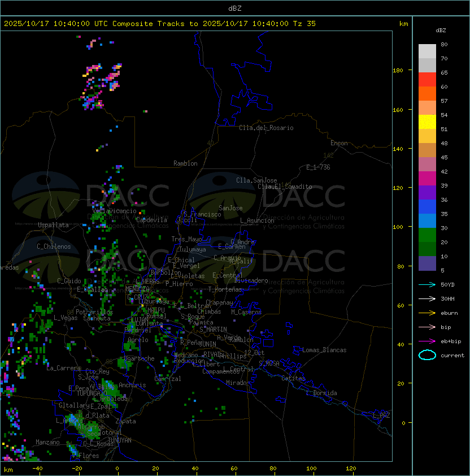The width and height of the screenshot is (470, 476).
Task: Click the 'Encon' map label
Action: pos(339,143)
